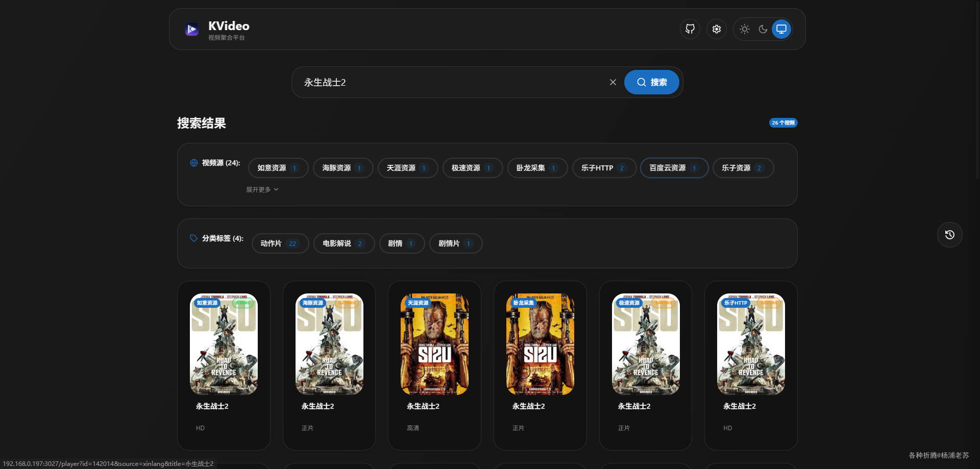The height and width of the screenshot is (469, 980).
Task: Filter results by 卧龙采集 source
Action: (537, 168)
